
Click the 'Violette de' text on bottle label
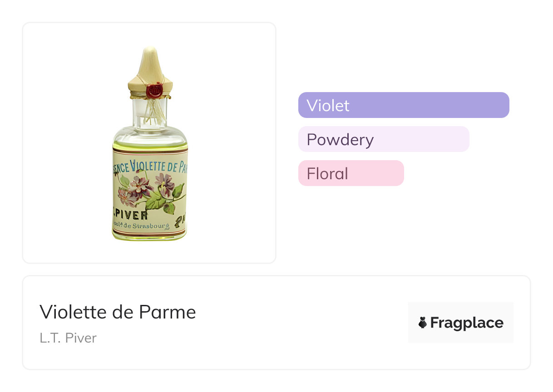click(157, 166)
